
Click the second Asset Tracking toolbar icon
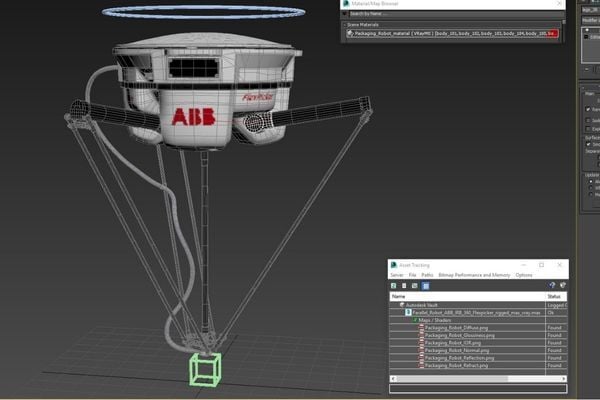(x=403, y=285)
